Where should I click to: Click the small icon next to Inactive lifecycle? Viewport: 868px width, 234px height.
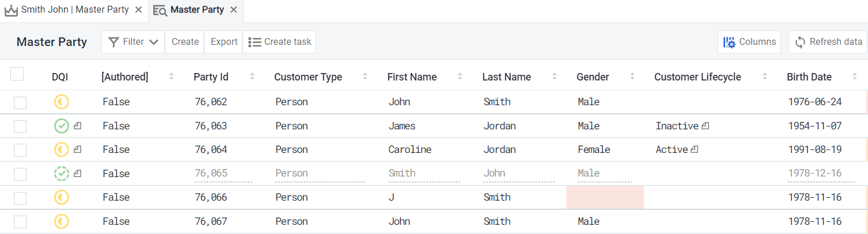706,126
